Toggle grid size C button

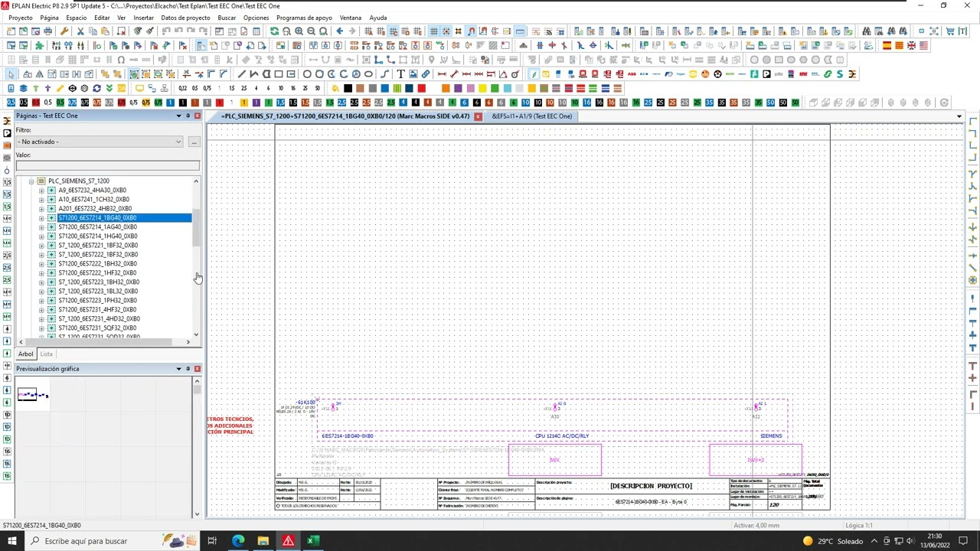point(393,31)
